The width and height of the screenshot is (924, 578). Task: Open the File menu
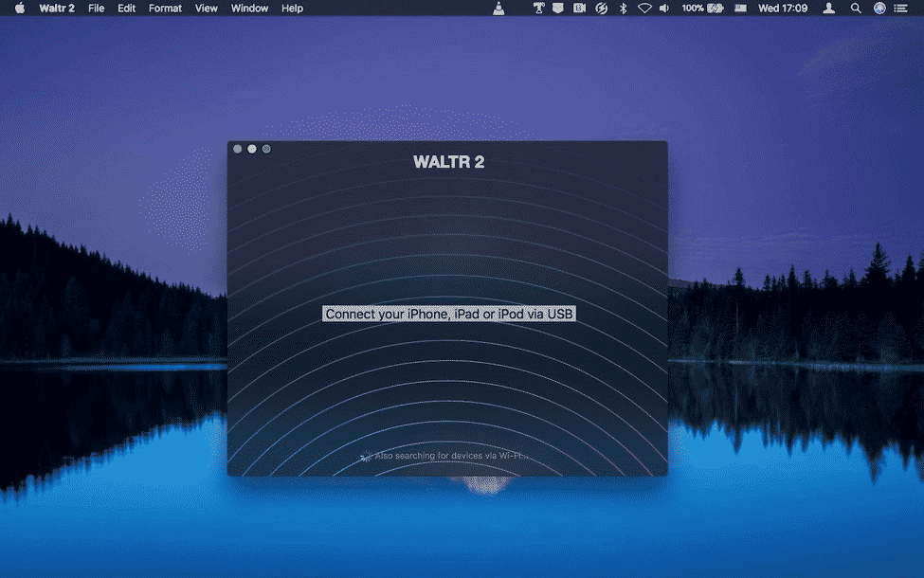tap(96, 9)
